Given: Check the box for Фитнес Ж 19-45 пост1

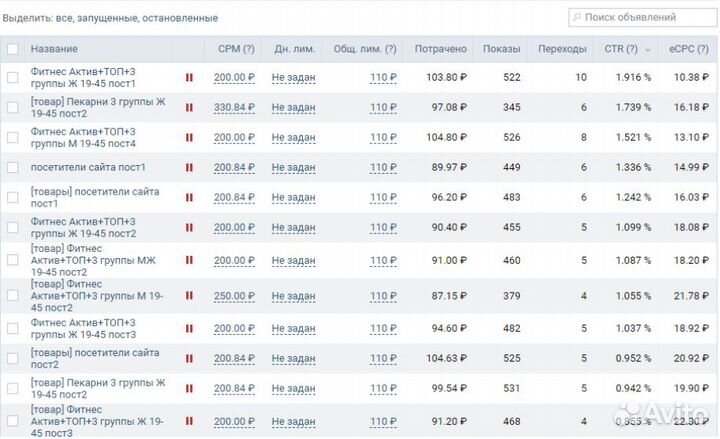Looking at the screenshot, I should tap(13, 77).
